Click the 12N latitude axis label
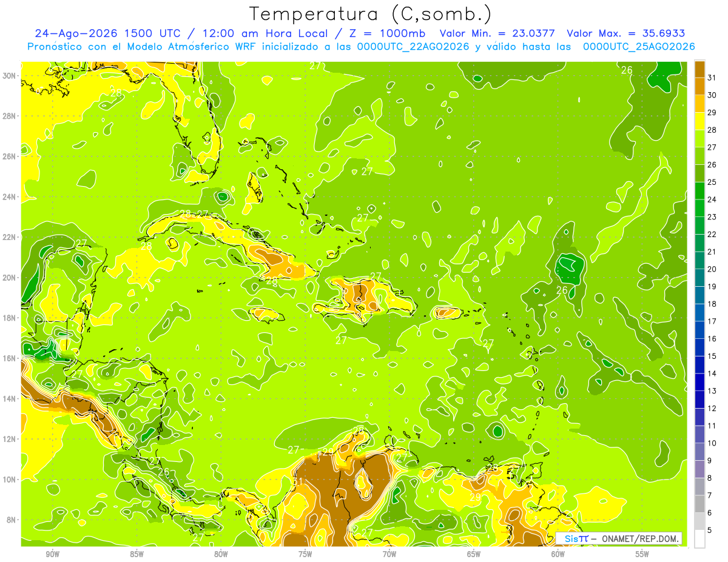 10,438
